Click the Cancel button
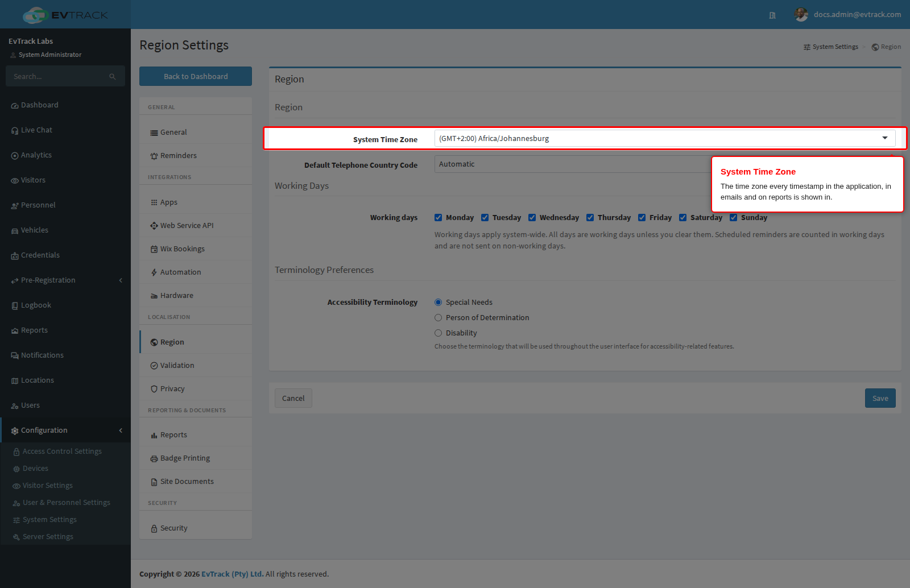The image size is (910, 588). tap(293, 398)
